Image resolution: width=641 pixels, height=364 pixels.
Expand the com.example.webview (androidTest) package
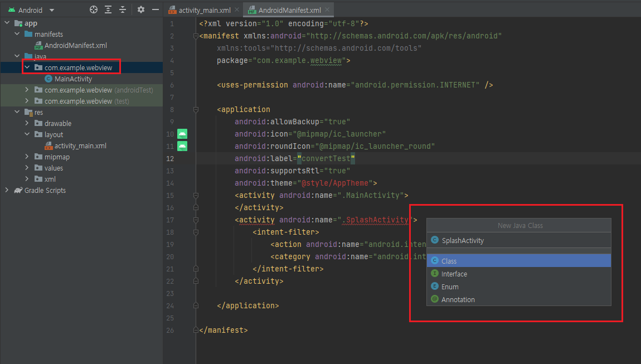coord(27,90)
